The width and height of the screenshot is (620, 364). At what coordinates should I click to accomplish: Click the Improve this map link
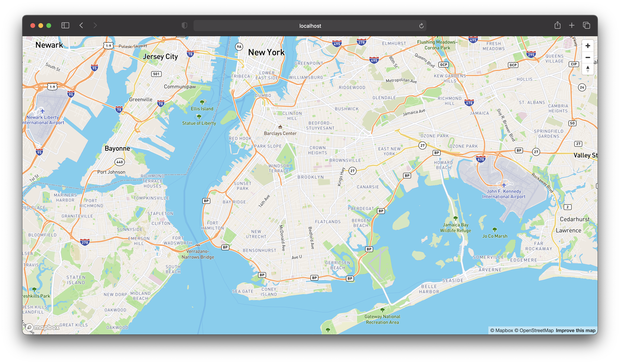point(575,330)
